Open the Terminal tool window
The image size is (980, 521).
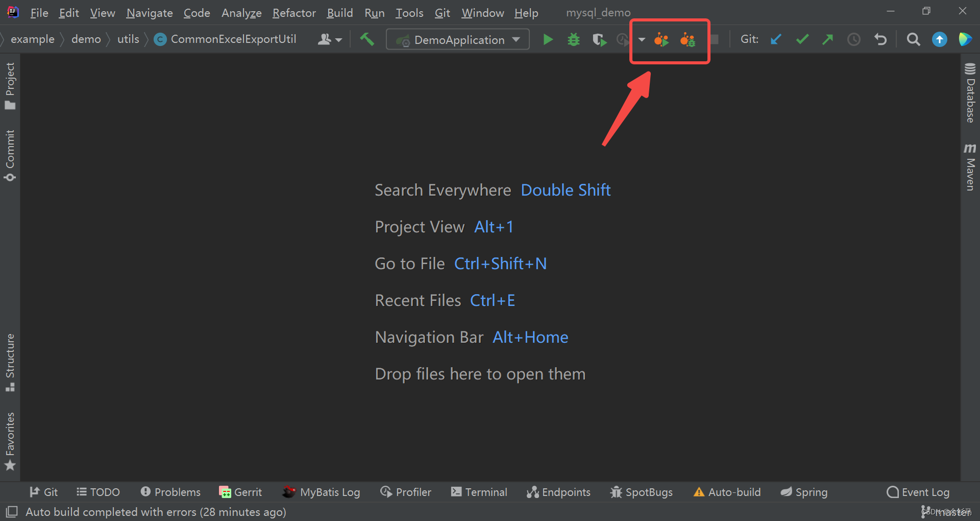(478, 492)
